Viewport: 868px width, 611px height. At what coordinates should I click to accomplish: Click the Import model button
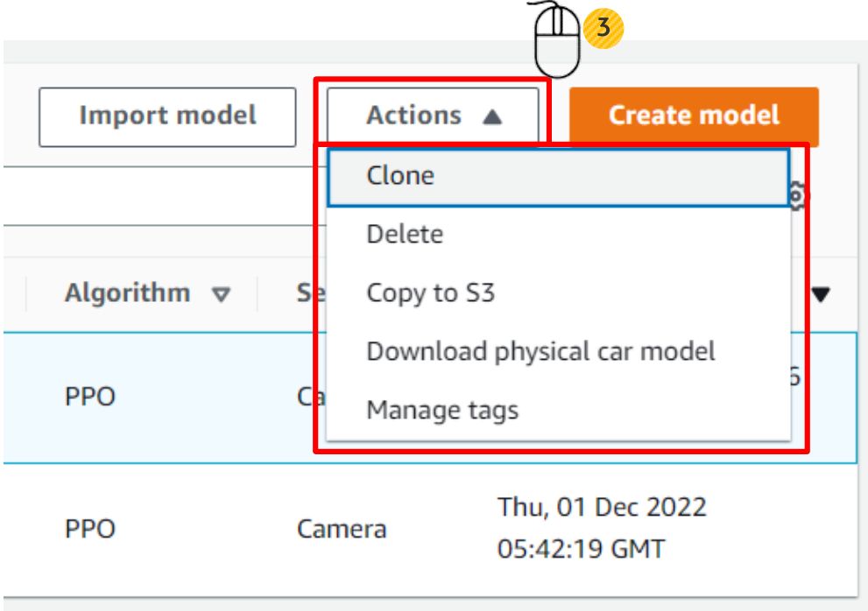pyautogui.click(x=167, y=116)
